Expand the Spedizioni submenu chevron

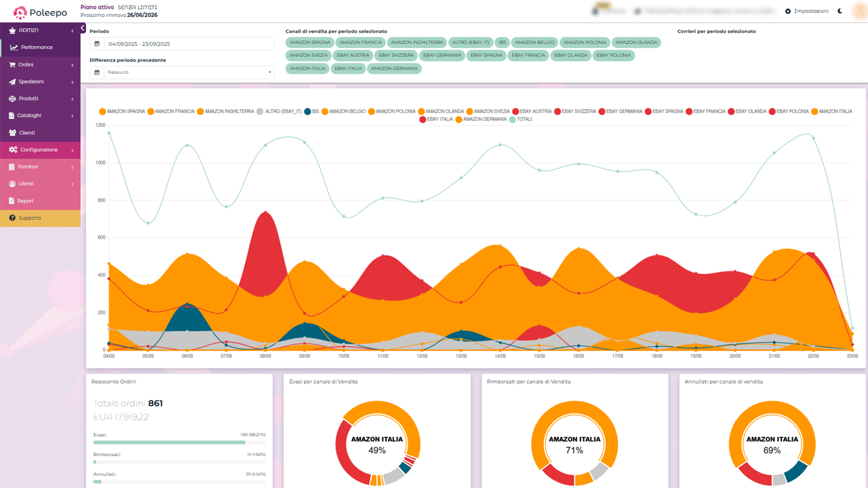click(x=73, y=81)
